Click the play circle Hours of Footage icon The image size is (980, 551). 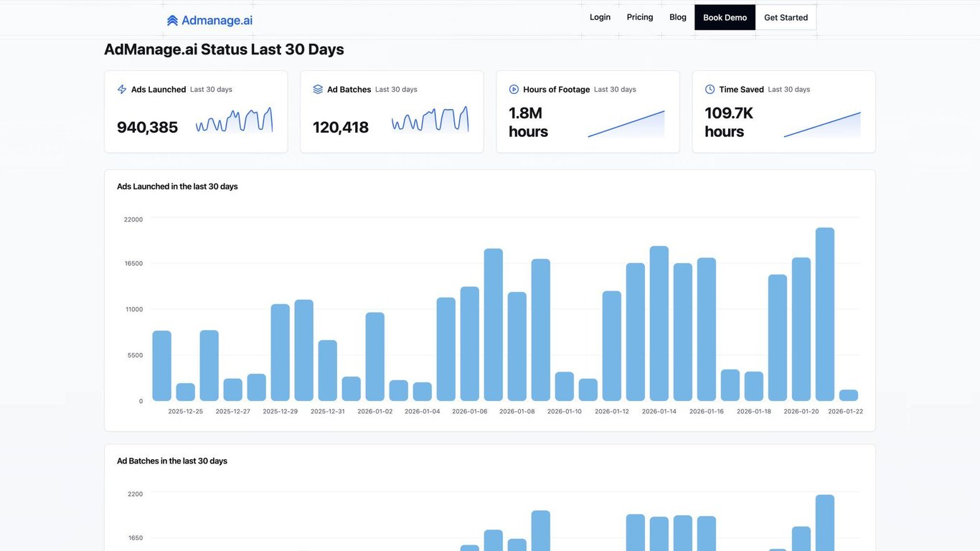click(x=514, y=90)
